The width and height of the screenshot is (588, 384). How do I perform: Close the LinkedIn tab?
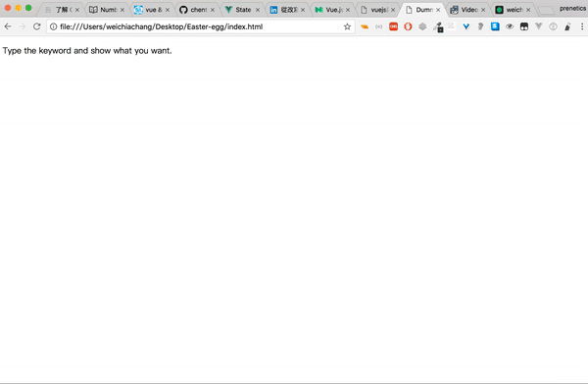tap(303, 10)
